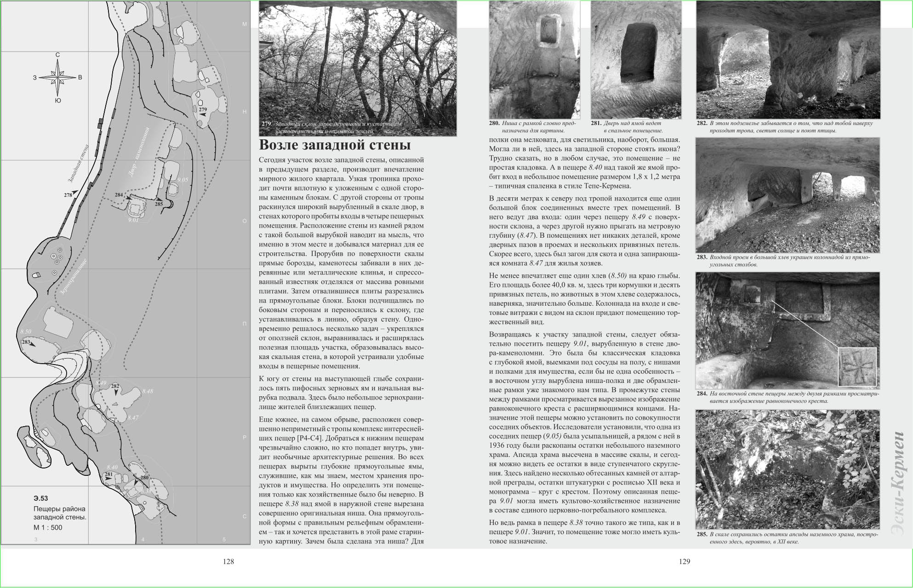Click the map legend label 'Э.53'

point(41,498)
